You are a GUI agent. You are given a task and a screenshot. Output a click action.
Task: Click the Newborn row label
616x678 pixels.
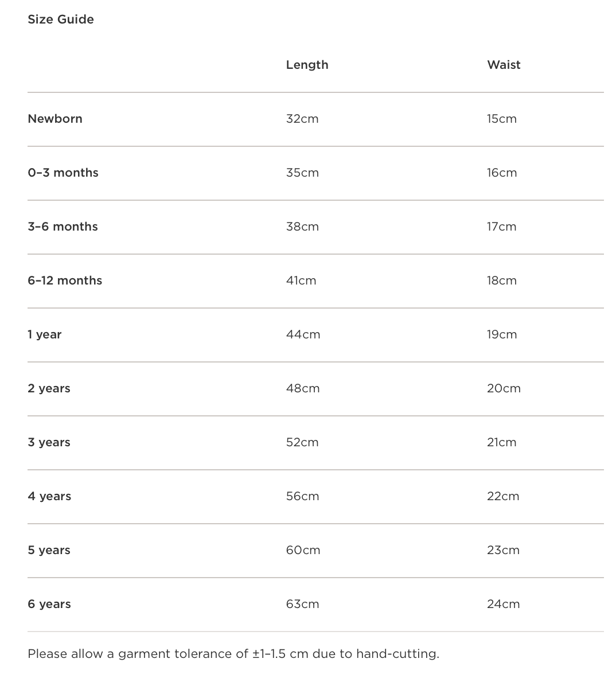55,119
